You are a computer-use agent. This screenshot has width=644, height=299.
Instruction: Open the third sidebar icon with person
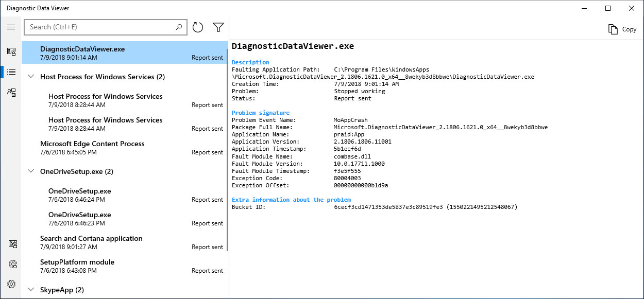coord(11,93)
